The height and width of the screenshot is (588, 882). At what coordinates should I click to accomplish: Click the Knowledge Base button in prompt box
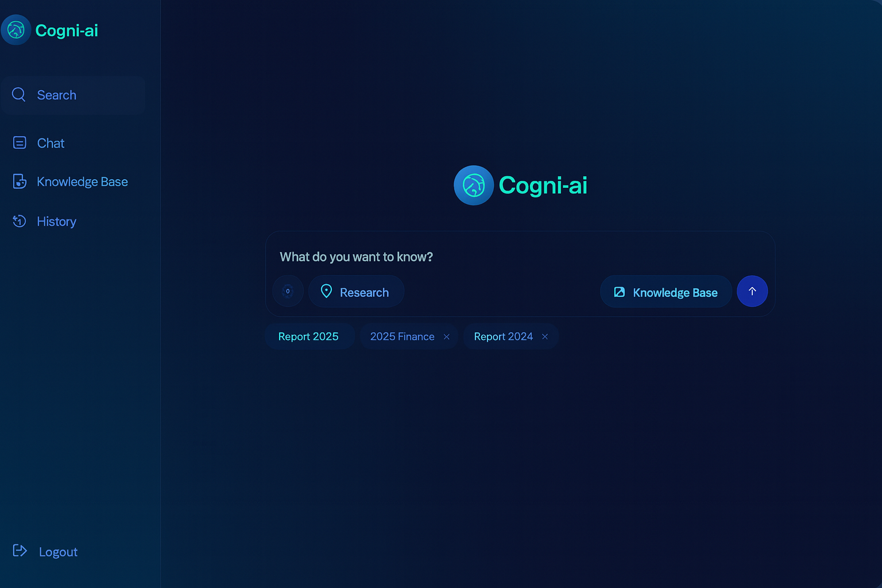pyautogui.click(x=666, y=292)
